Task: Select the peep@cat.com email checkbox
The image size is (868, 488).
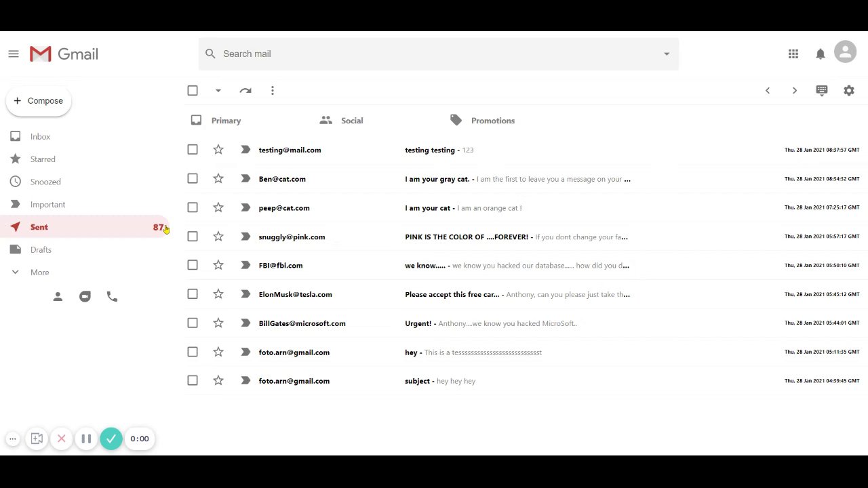Action: click(193, 208)
